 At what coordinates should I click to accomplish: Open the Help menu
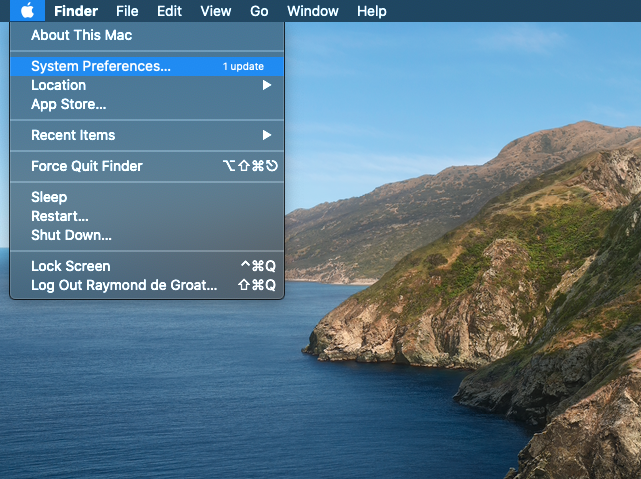coord(371,11)
